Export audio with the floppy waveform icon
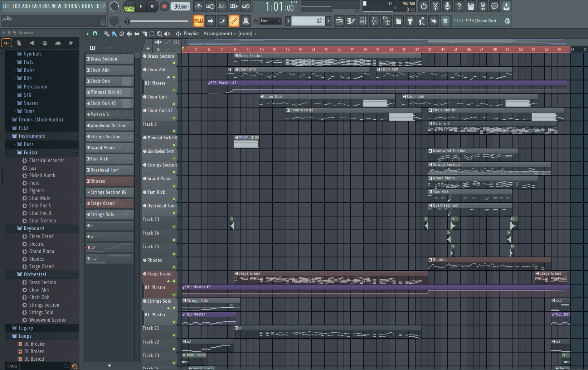Screen dimensions: 588x370 (483, 6)
